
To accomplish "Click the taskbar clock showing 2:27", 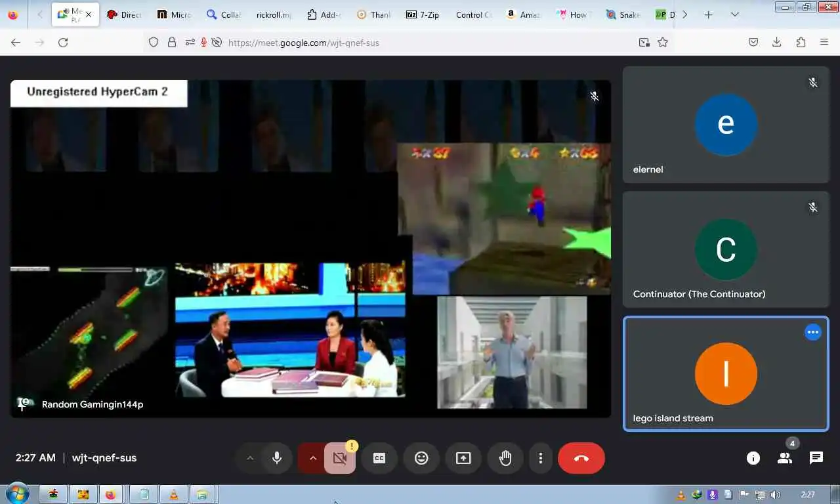I will tap(808, 495).
